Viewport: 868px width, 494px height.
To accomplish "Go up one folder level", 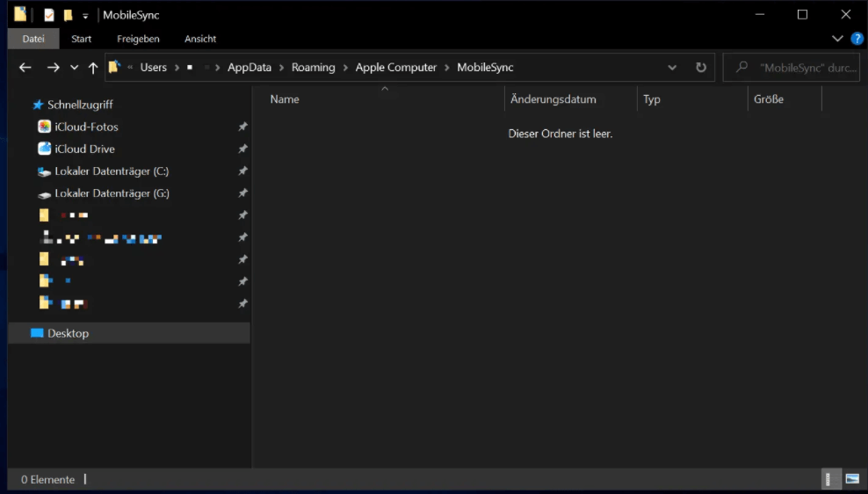I will 93,68.
